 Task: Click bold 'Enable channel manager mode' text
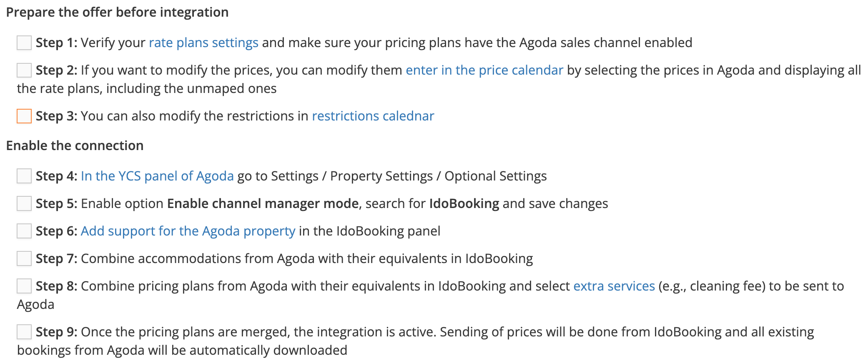pyautogui.click(x=263, y=204)
